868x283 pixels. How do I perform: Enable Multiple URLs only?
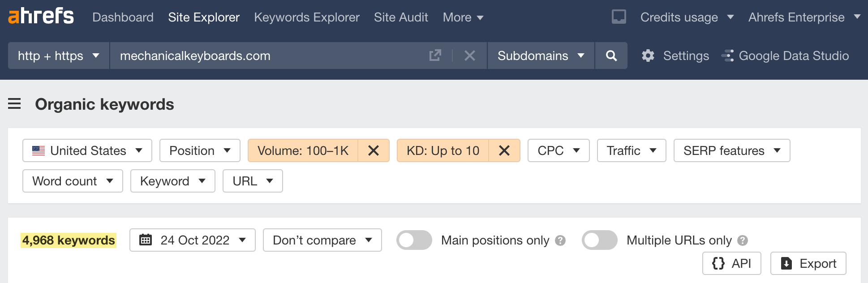click(x=600, y=240)
